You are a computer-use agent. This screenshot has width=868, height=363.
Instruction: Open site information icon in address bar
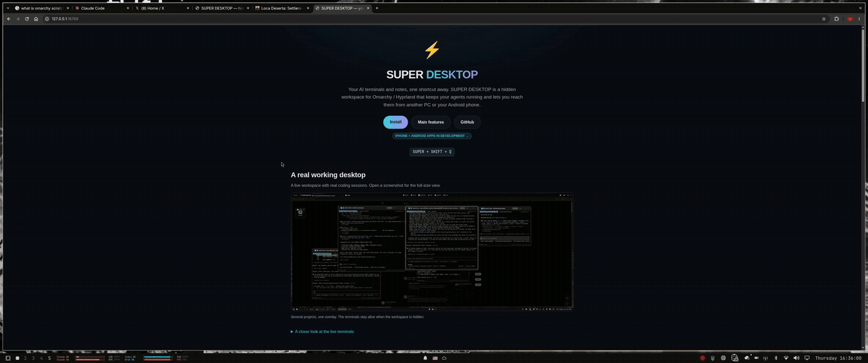47,19
